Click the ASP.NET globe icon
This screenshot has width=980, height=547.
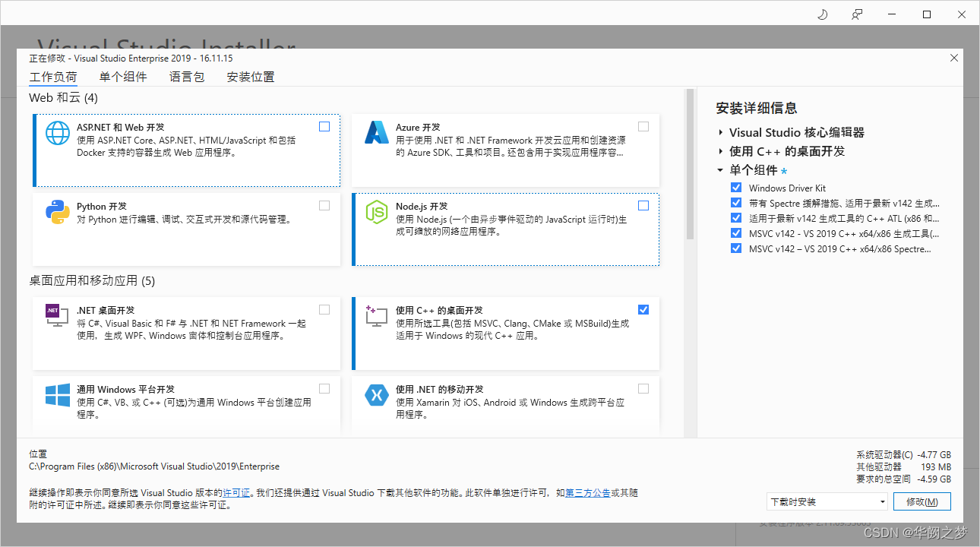coord(58,134)
